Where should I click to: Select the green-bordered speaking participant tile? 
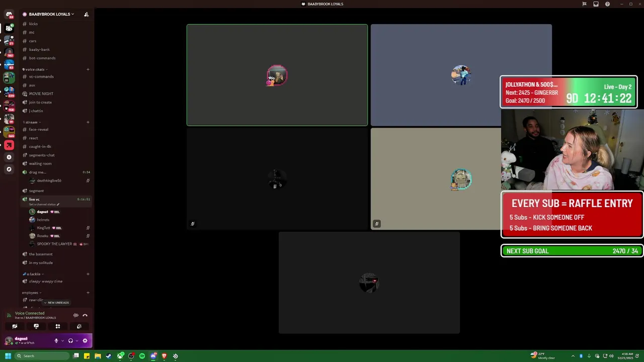277,75
